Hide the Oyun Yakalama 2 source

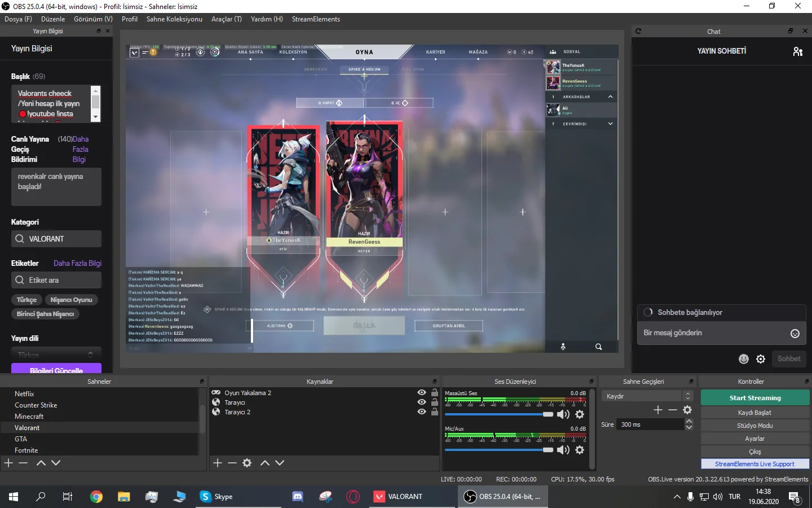(421, 393)
